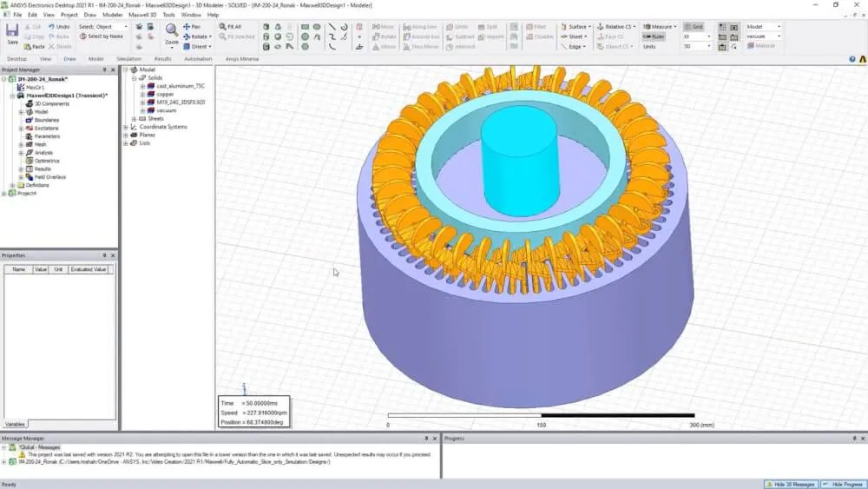The image size is (868, 489).
Task: Switch to the Simulation ribbon tab
Action: 128,58
